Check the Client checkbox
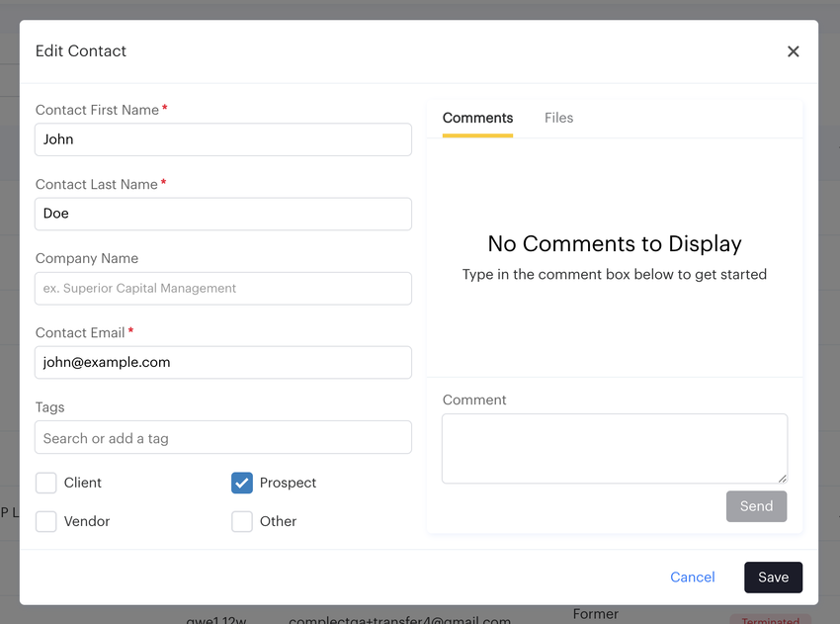This screenshot has width=840, height=624. 46,483
